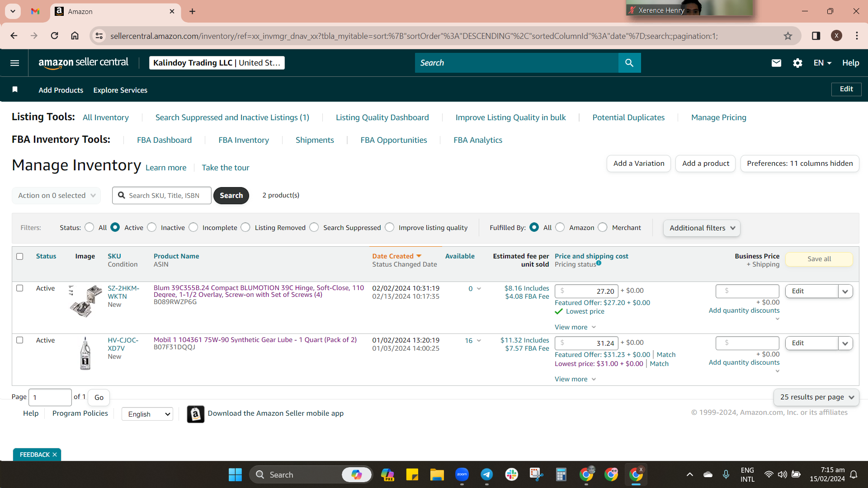Open the Seller Central hamburger menu
This screenshot has width=868, height=488.
coord(14,63)
